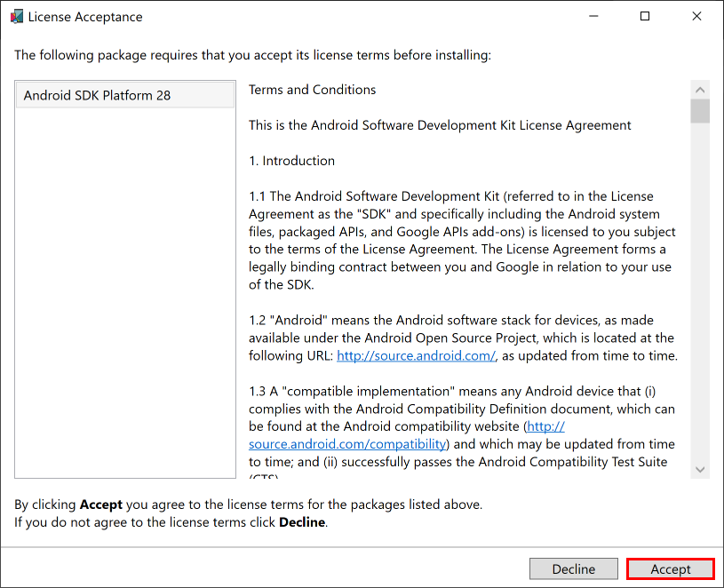The width and height of the screenshot is (724, 588).
Task: Click the scrollbar thumb
Action: 700,110
